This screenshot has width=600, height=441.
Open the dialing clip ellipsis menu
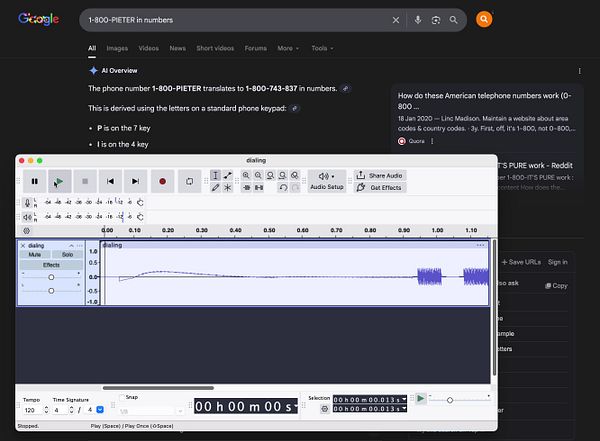coord(481,245)
